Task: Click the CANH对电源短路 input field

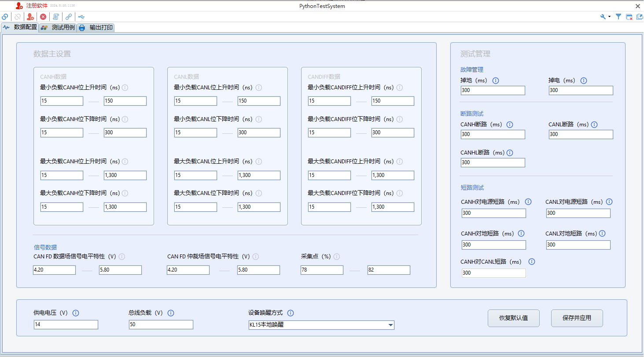Action: [x=494, y=213]
